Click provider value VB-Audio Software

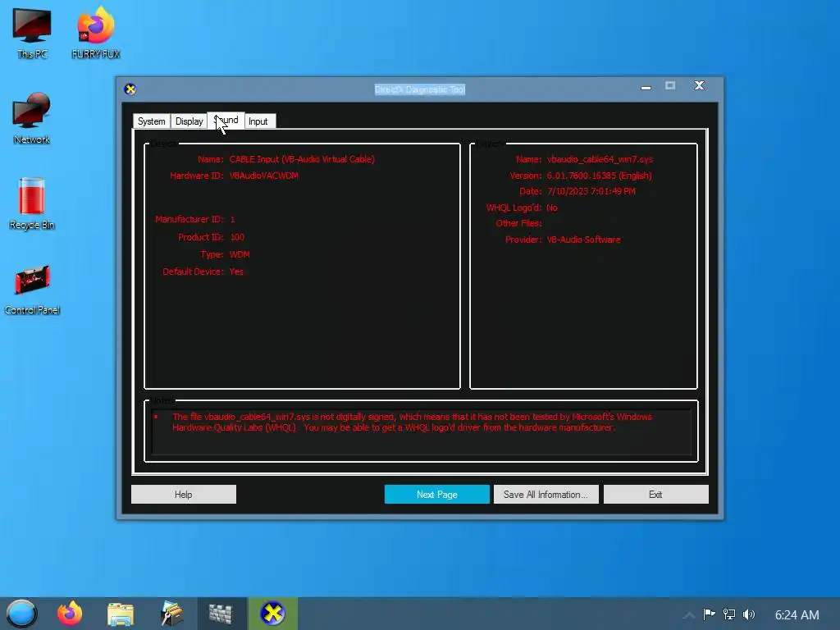coord(583,240)
